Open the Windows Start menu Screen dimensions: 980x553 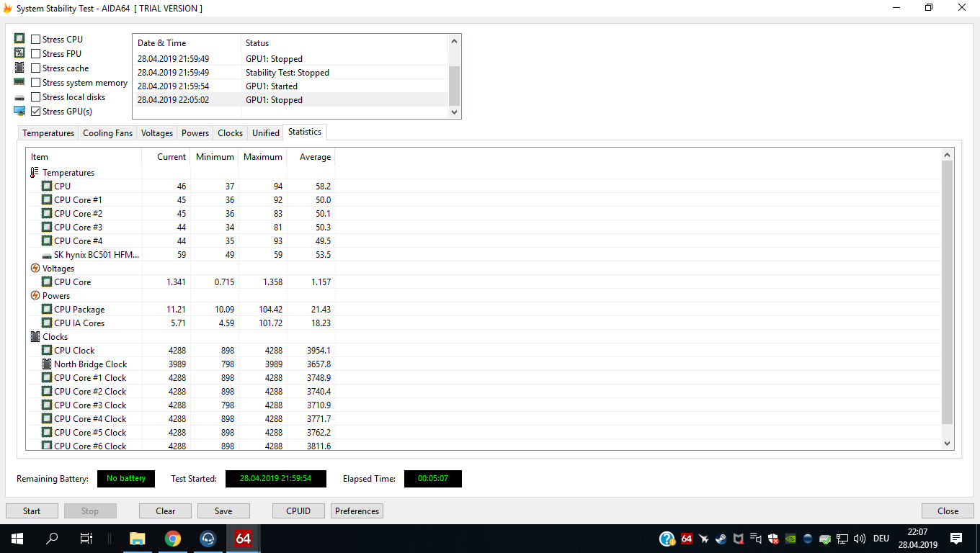(17, 539)
